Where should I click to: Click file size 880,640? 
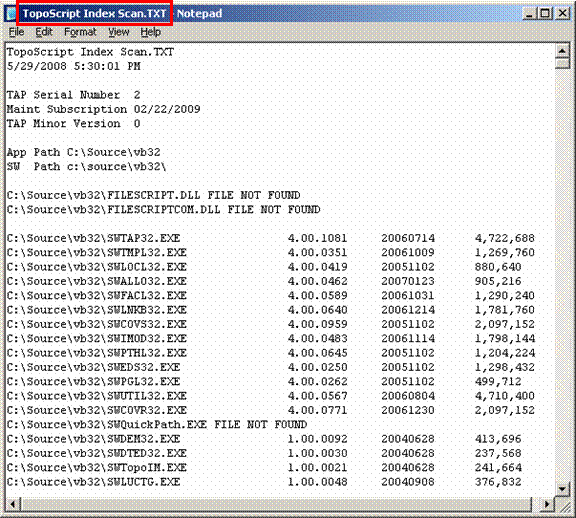point(498,267)
